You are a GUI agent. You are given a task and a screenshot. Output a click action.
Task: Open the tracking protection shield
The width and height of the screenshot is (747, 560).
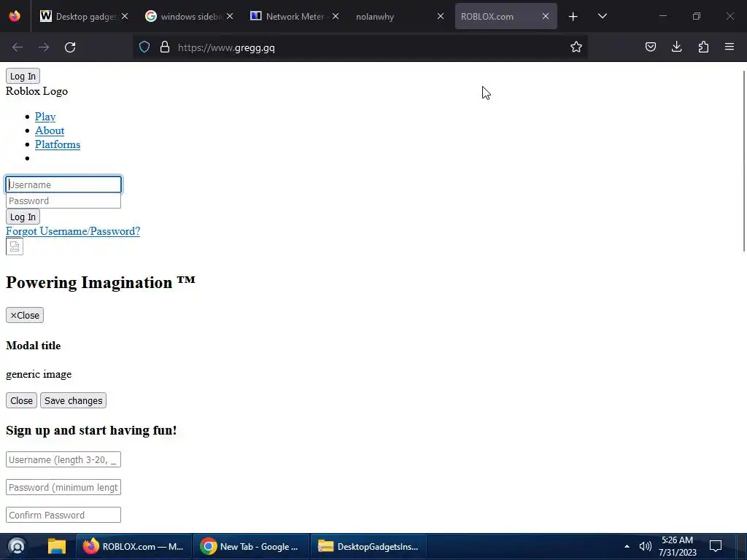(x=144, y=47)
